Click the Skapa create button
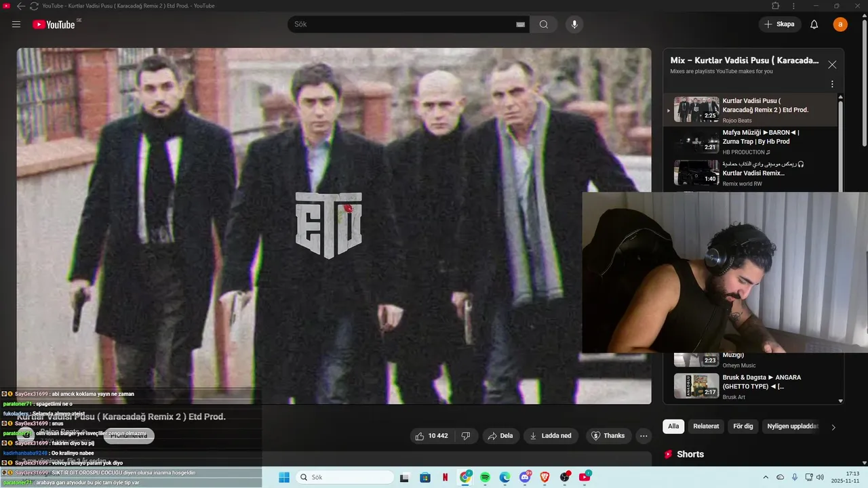868x488 pixels. tap(779, 24)
